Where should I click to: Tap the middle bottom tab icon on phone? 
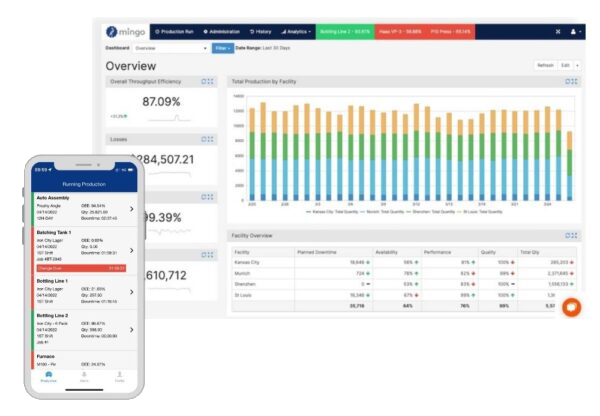(84, 377)
